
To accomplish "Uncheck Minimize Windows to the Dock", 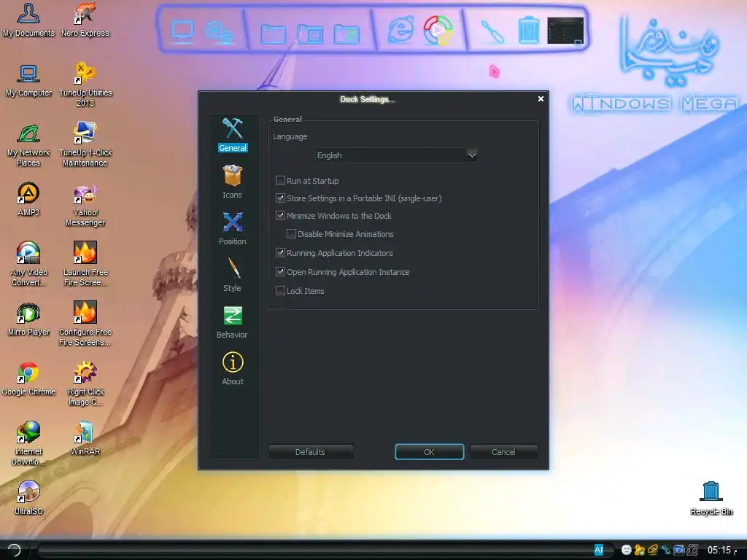I will tap(281, 216).
